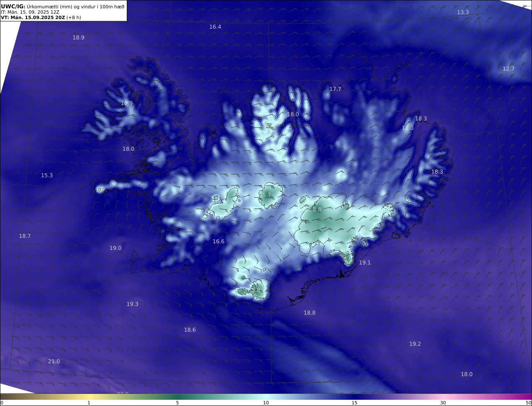Image resolution: width=532 pixels, height=406 pixels.
Task: Click the 17.0 value beside 18.3
Action: pos(408,128)
